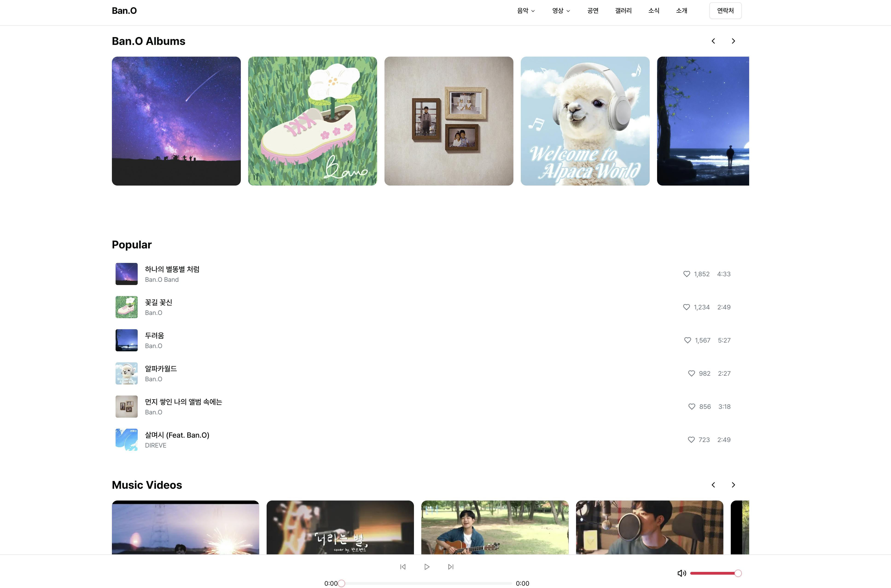Toggle heart on 꽃길 꽃신 track
The width and height of the screenshot is (891, 588).
pos(686,307)
